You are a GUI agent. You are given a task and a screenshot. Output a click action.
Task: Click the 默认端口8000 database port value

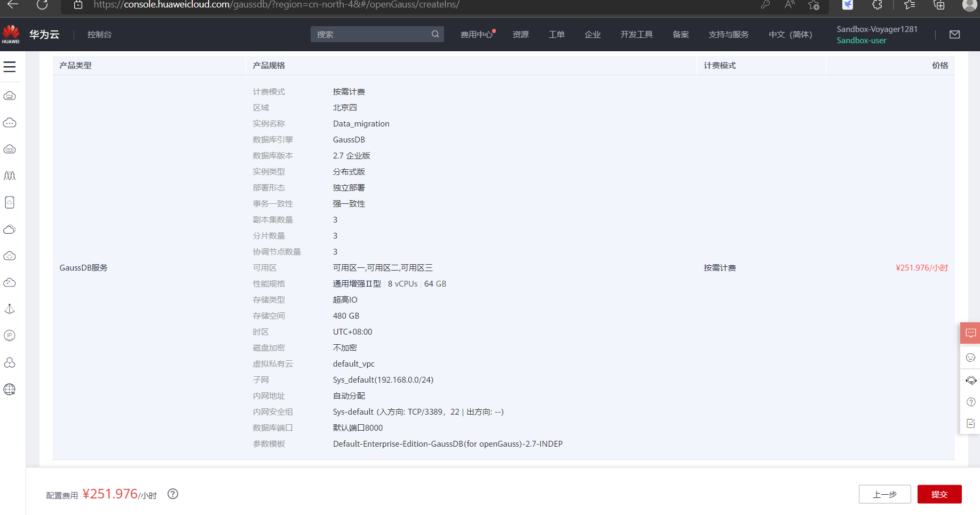pyautogui.click(x=358, y=428)
